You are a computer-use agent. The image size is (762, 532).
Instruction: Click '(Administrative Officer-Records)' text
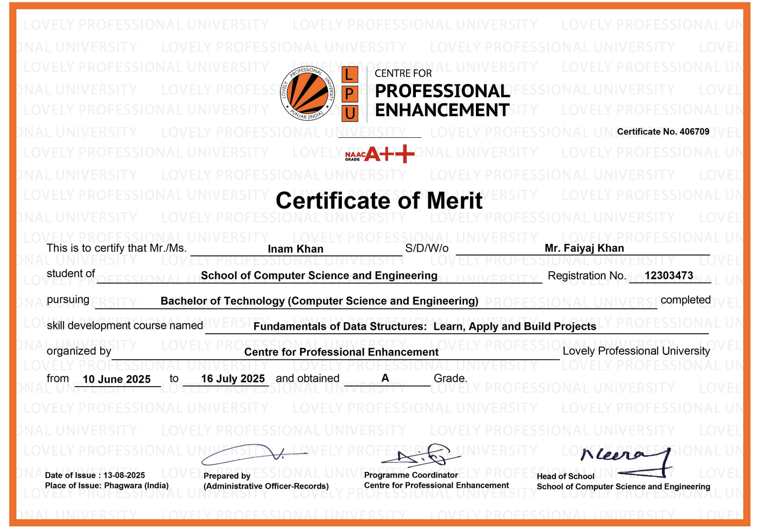click(x=266, y=486)
